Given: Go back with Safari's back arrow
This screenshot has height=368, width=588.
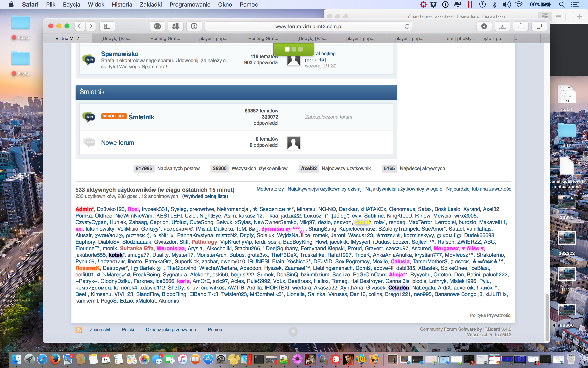Looking at the screenshot, I should (80, 26).
